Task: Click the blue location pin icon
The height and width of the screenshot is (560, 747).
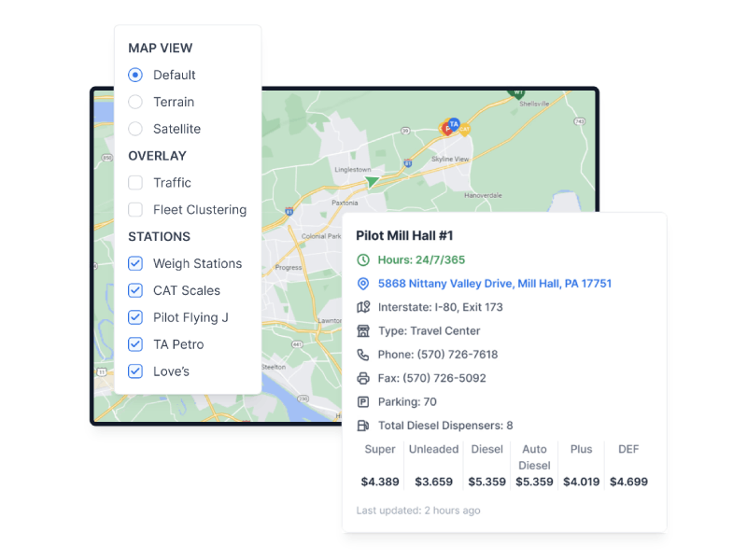Action: [363, 284]
